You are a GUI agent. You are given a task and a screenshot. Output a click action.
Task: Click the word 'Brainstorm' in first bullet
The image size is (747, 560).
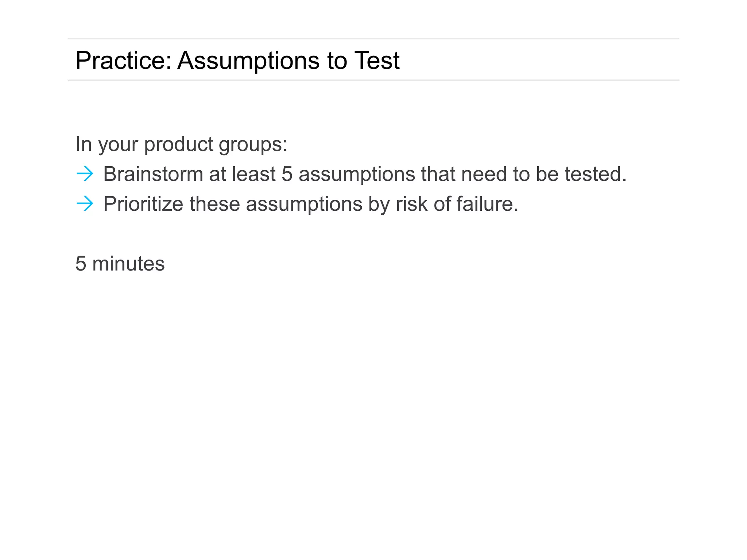pos(153,174)
